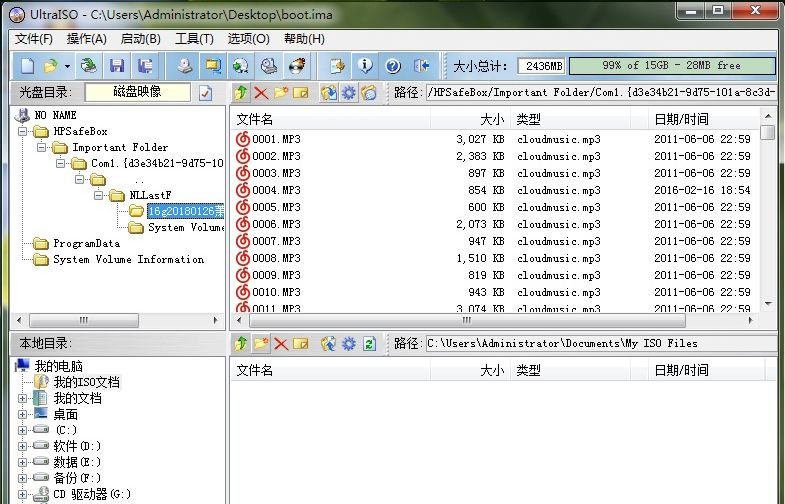Image resolution: width=785 pixels, height=504 pixels.
Task: Click the folder-with-monitor icon in the main toolbar
Action: click(x=213, y=66)
